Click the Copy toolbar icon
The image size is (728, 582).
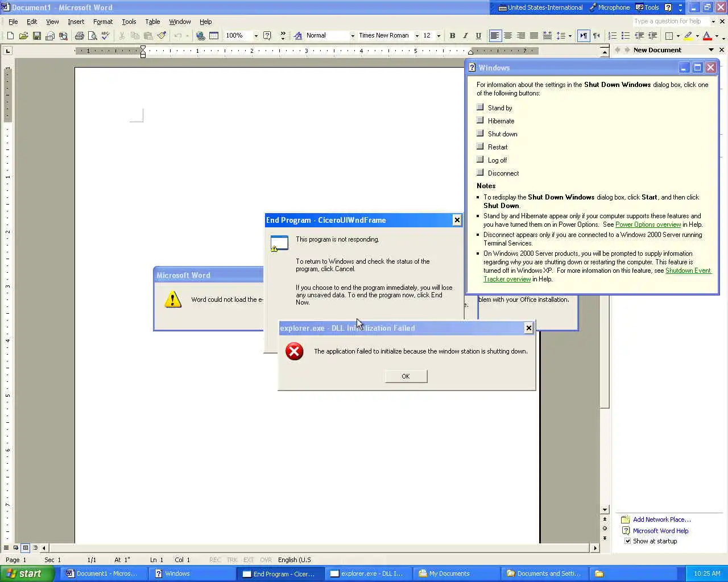click(135, 36)
